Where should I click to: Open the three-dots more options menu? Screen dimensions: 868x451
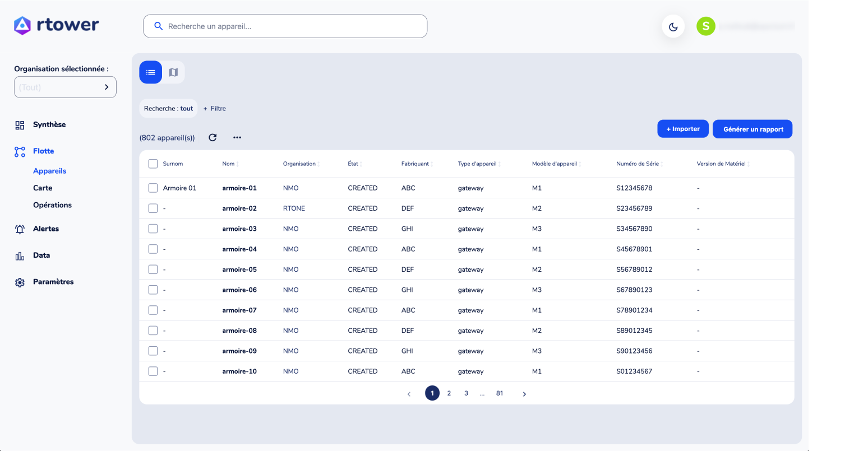click(x=237, y=137)
